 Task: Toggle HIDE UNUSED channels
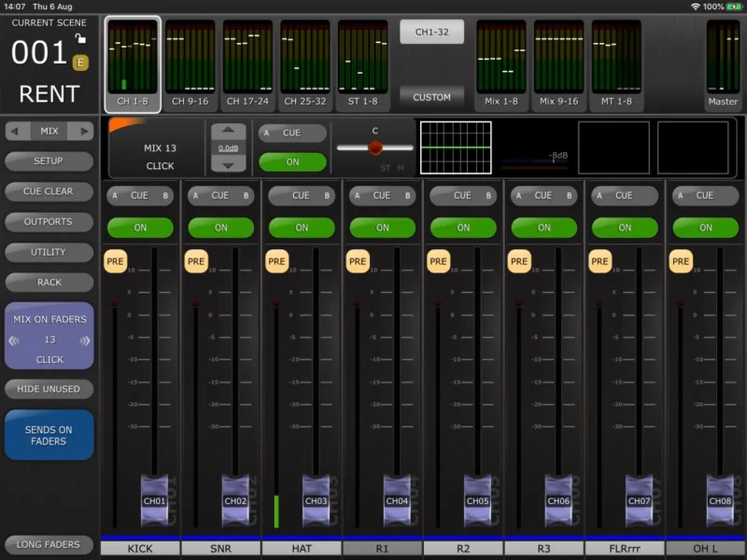coord(49,389)
